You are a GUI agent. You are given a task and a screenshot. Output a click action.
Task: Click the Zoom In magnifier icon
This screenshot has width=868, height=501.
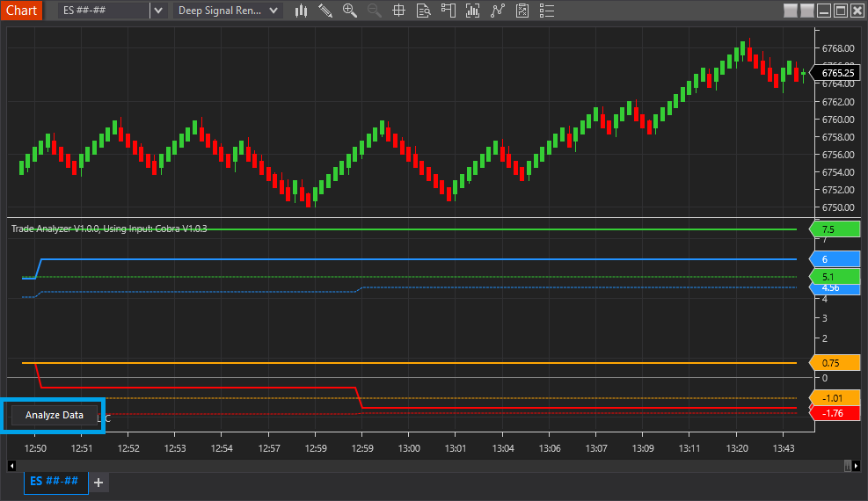coord(350,11)
